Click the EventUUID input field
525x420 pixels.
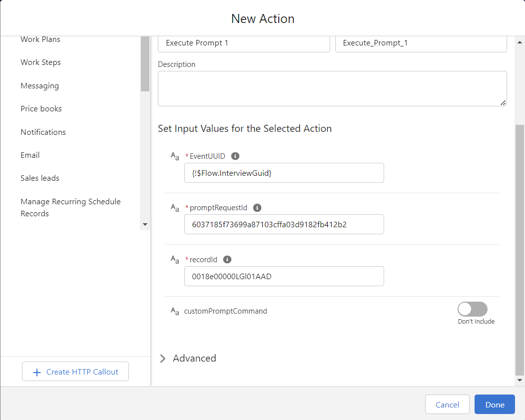click(284, 173)
